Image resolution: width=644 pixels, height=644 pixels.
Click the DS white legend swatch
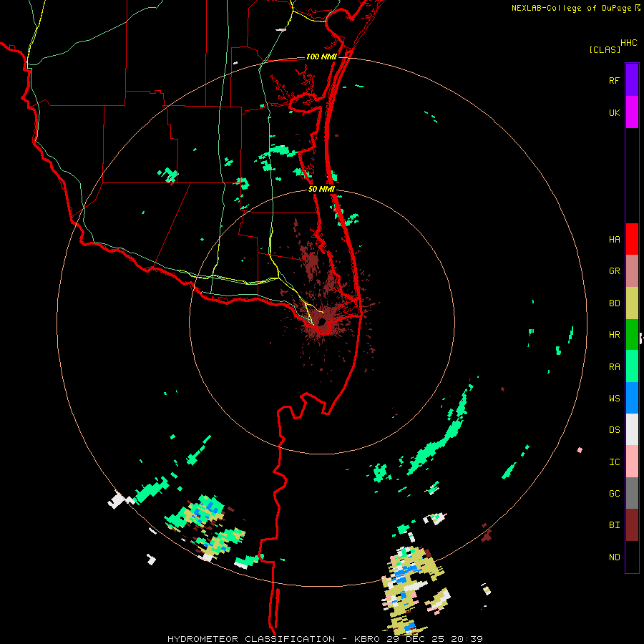pyautogui.click(x=632, y=429)
